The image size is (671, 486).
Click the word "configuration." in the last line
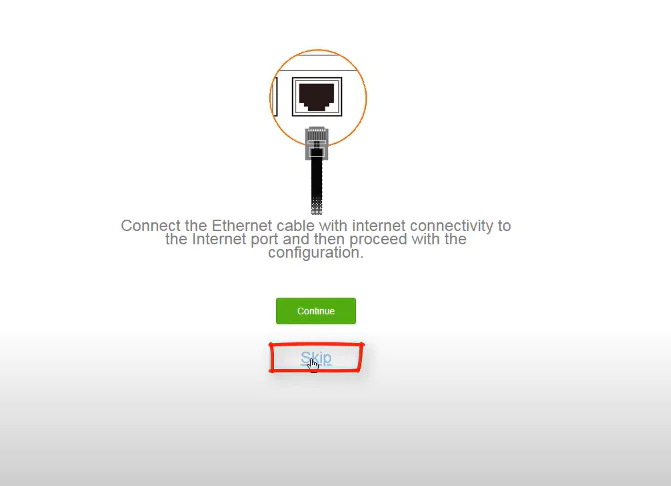pos(316,252)
